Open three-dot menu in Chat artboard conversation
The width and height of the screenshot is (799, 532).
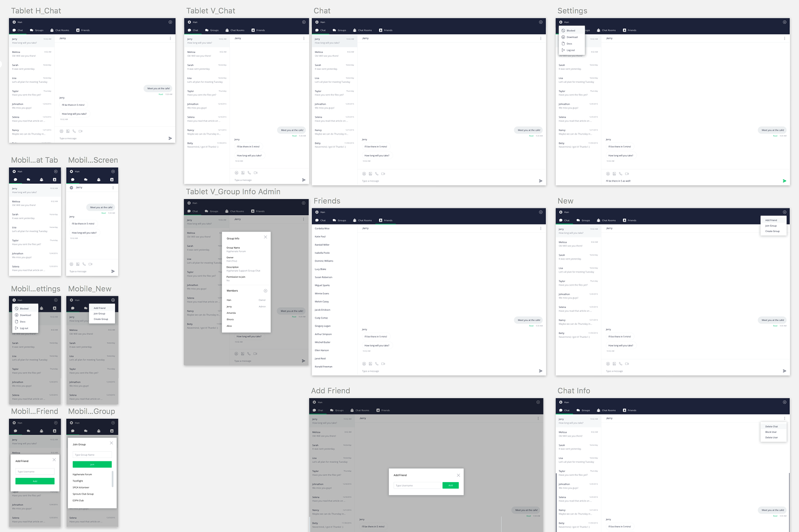pos(541,38)
